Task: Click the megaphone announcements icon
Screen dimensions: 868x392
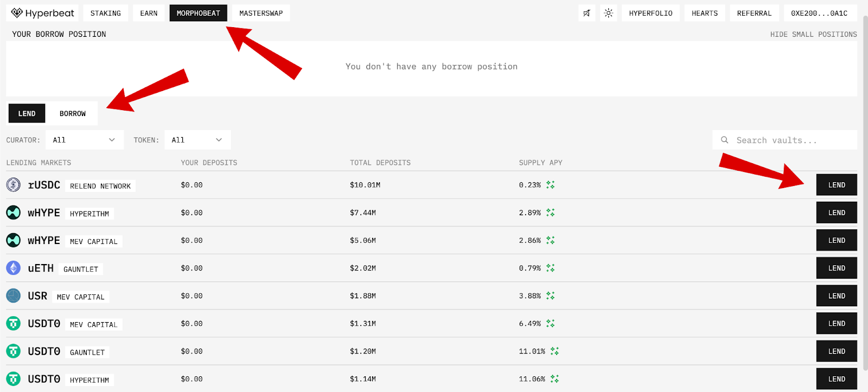Action: click(x=586, y=13)
